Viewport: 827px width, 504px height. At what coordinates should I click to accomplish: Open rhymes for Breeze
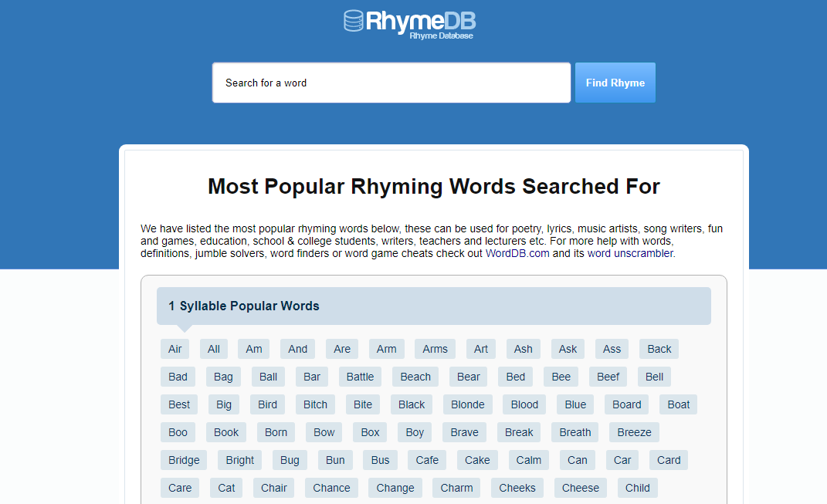(x=635, y=432)
